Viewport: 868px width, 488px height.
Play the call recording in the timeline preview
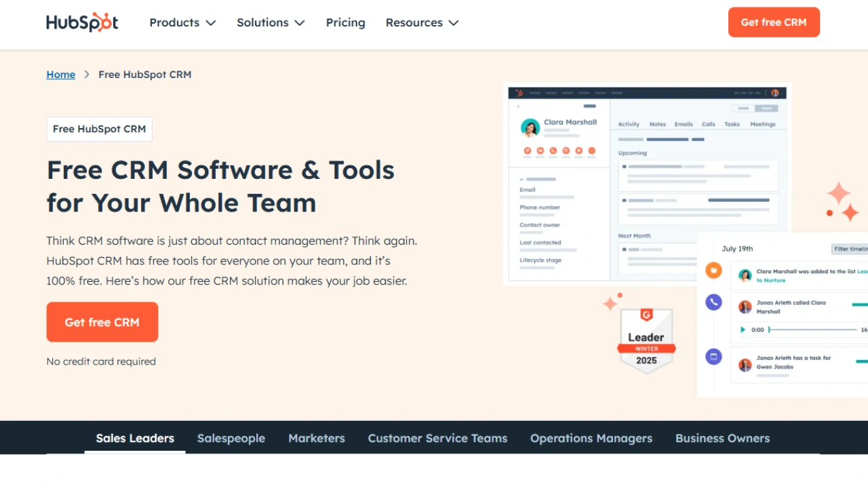tap(743, 329)
